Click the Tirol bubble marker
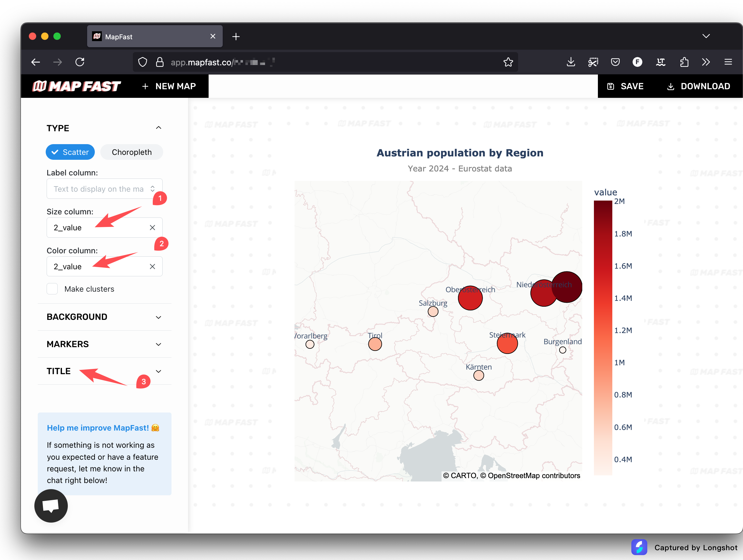The height and width of the screenshot is (560, 743). pyautogui.click(x=375, y=344)
